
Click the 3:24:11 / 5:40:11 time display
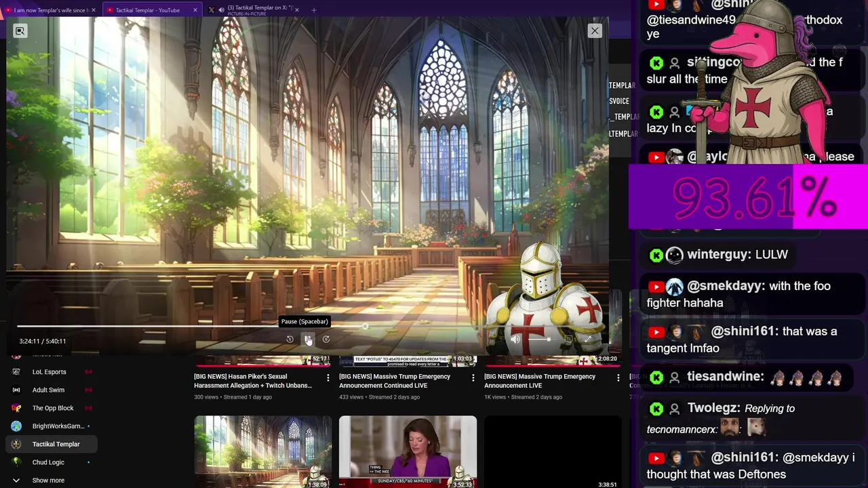click(x=42, y=341)
